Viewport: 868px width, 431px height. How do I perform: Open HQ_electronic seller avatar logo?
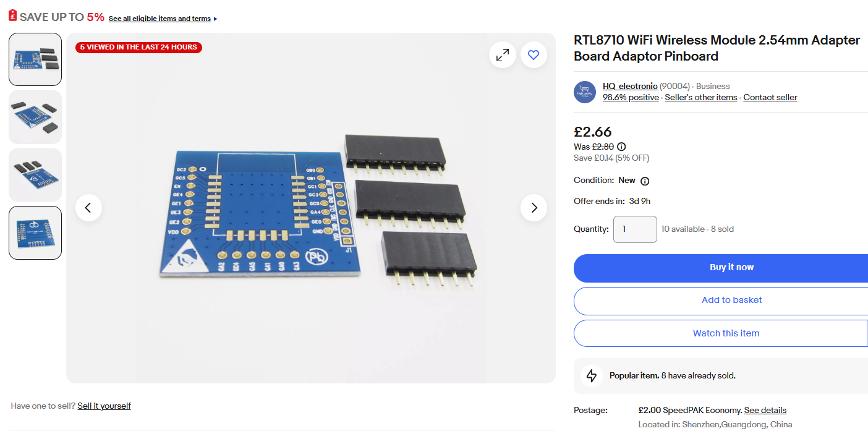(x=585, y=92)
